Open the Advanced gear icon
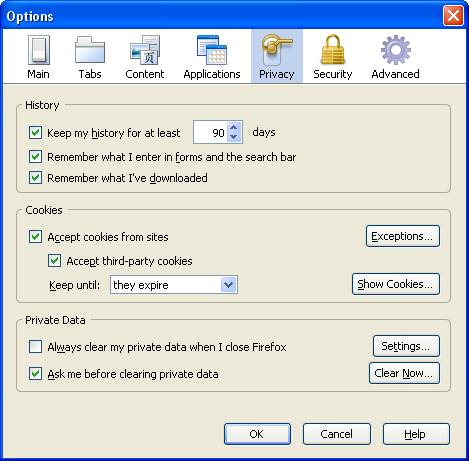This screenshot has height=461, width=469. [x=396, y=50]
